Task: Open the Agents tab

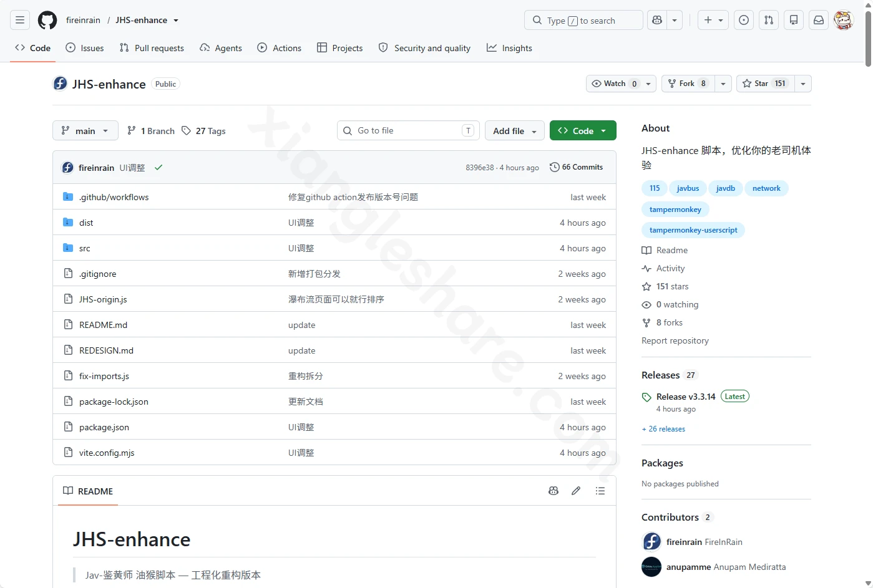Action: tap(221, 48)
